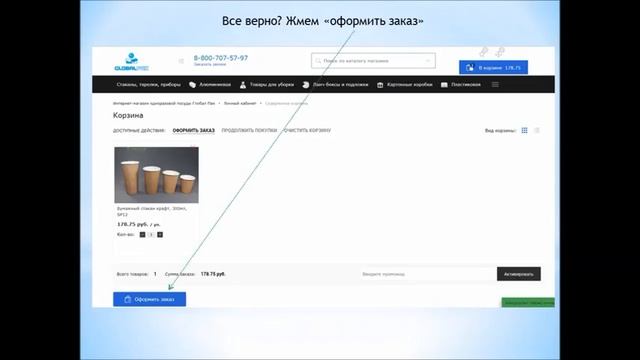Click the 'Личный кабинет' breadcrumb link
Image resolution: width=640 pixels, height=360 pixels.
tap(240, 103)
